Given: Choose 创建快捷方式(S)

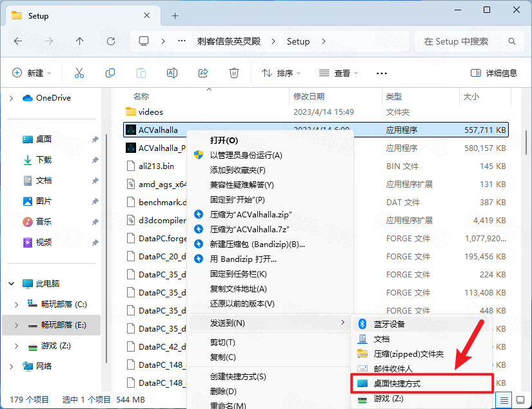Looking at the screenshot, I should [238, 377].
